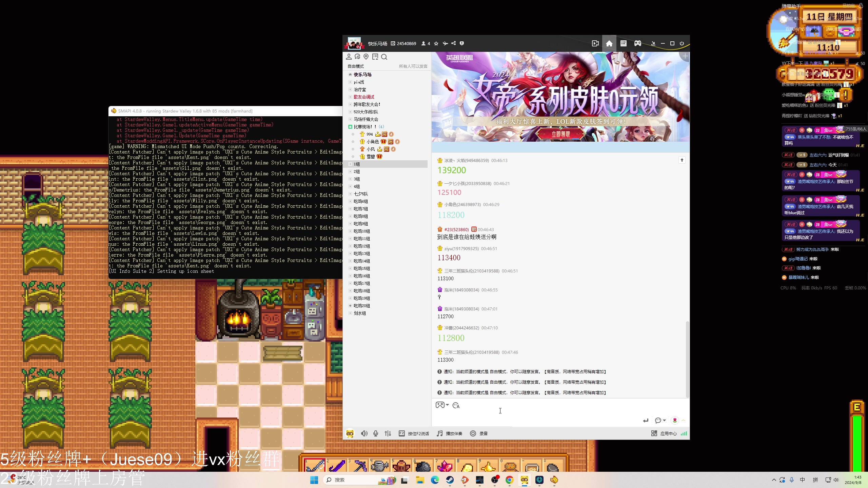Viewport: 868px width, 488px height.
Task: Click the video live icon in YY title bar
Action: 595,43
